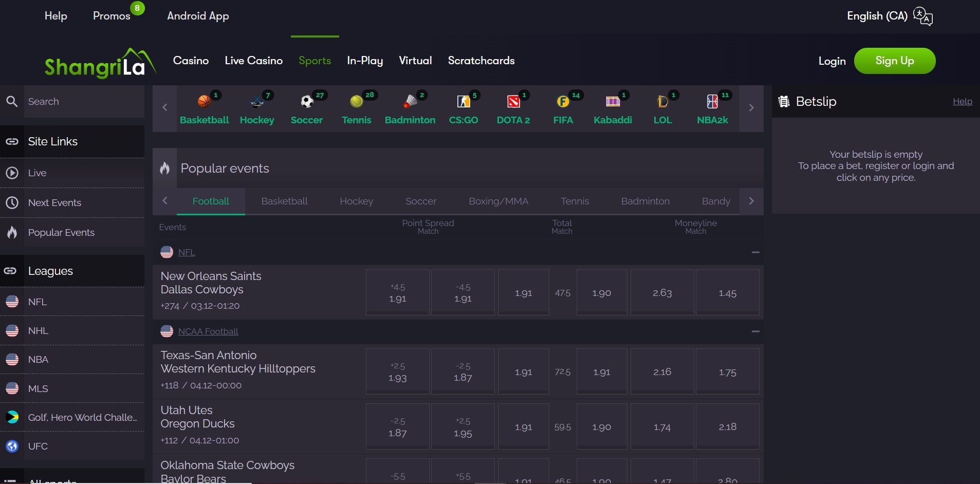Screen dimensions: 980x484
Task: Click the language translate icon
Action: [x=923, y=16]
